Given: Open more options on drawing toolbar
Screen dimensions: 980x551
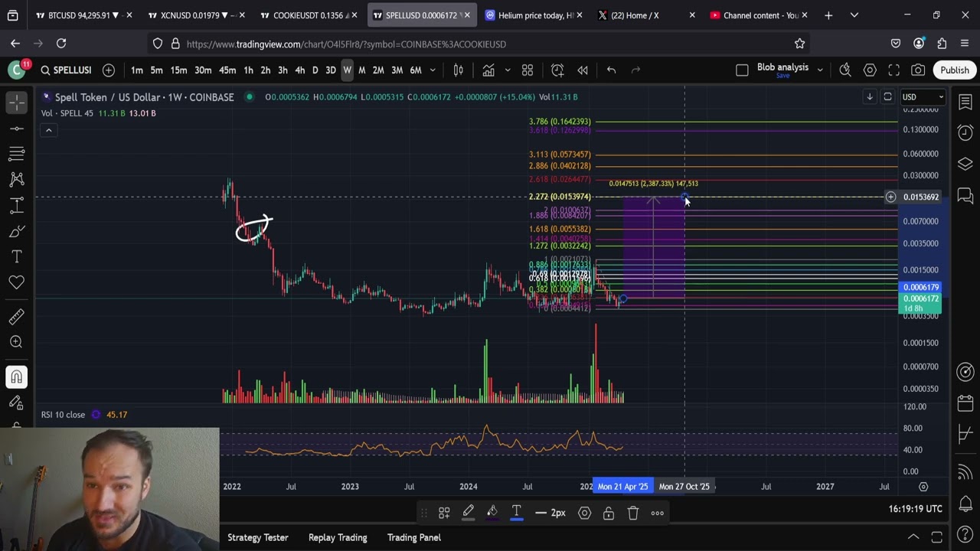Looking at the screenshot, I should (x=657, y=513).
